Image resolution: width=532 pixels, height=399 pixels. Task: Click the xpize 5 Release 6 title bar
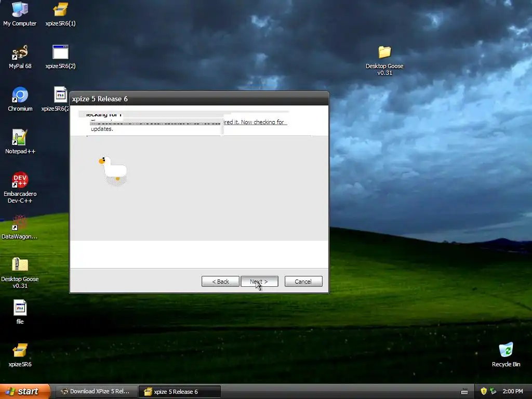pos(199,99)
